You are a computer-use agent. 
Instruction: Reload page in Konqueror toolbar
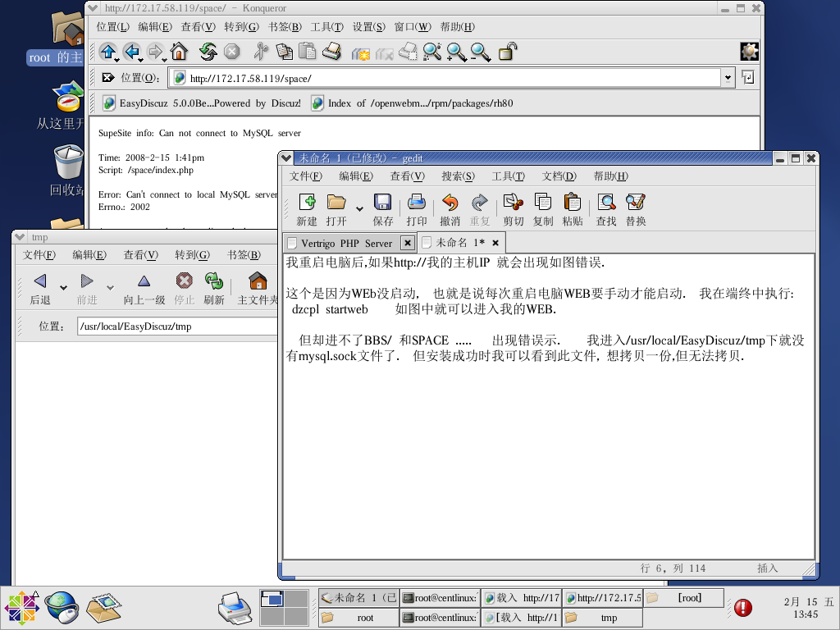coord(208,52)
